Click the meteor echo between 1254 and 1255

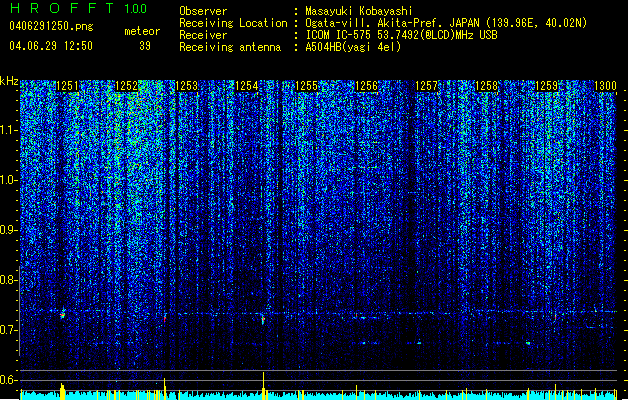(263, 319)
